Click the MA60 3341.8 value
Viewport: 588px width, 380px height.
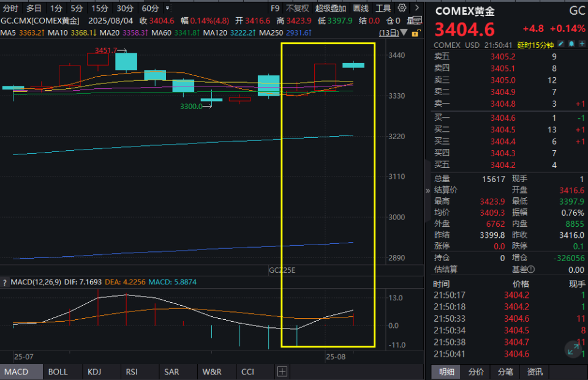(187, 33)
